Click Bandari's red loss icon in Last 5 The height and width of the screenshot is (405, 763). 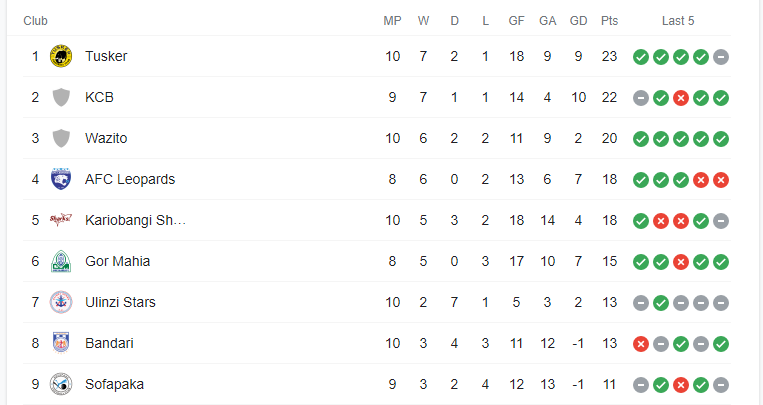click(x=641, y=344)
